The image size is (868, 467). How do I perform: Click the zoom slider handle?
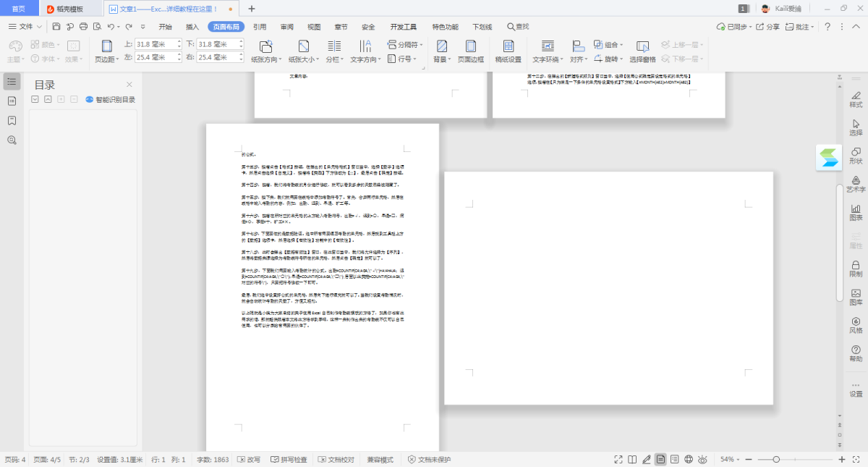(x=776, y=460)
